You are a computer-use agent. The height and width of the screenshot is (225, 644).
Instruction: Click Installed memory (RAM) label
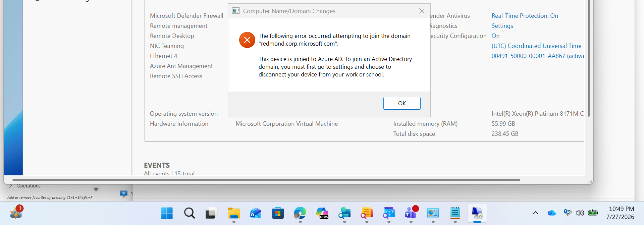pos(425,124)
